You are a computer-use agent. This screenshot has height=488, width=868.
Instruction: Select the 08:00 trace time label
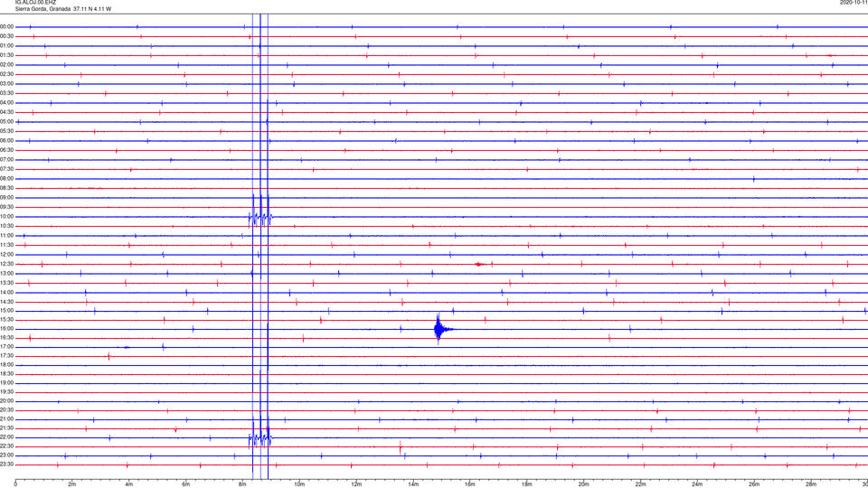tap(6, 179)
